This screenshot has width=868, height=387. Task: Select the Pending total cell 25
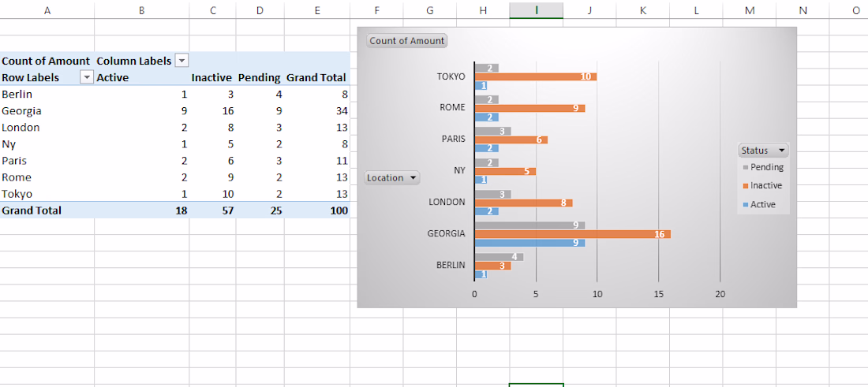[260, 210]
